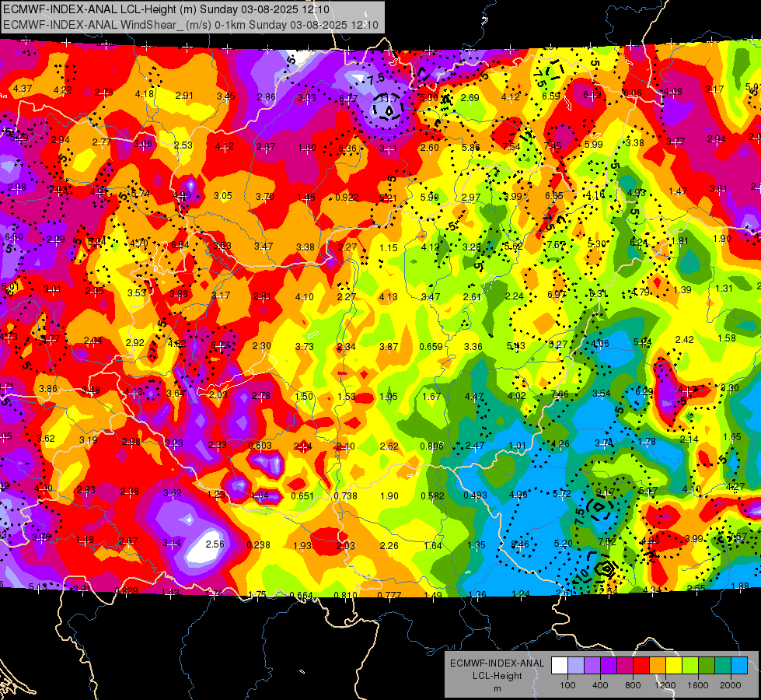Click the wind shear value '1.01'
Screen dimensions: 761x700
pos(517,446)
